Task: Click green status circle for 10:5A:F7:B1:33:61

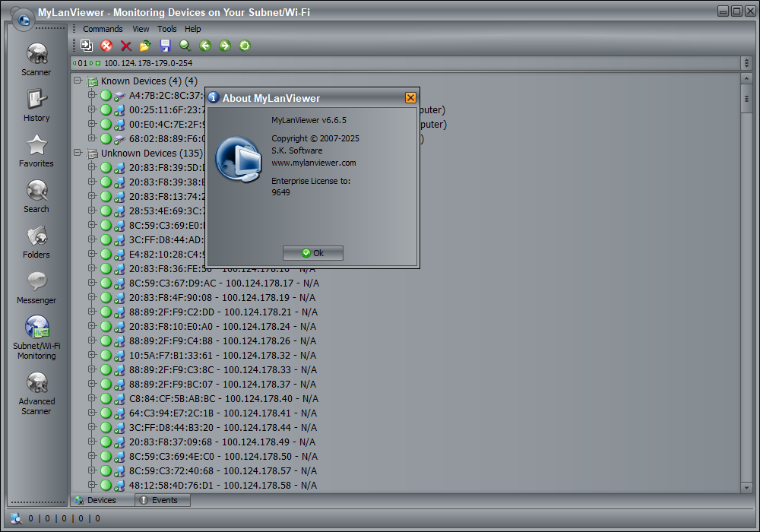Action: click(x=106, y=355)
